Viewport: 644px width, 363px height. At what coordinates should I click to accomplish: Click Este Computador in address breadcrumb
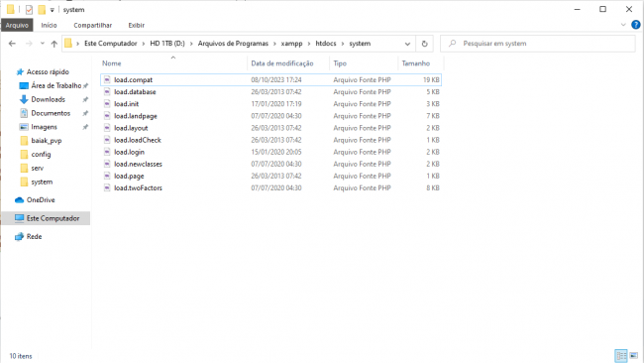pyautogui.click(x=111, y=44)
